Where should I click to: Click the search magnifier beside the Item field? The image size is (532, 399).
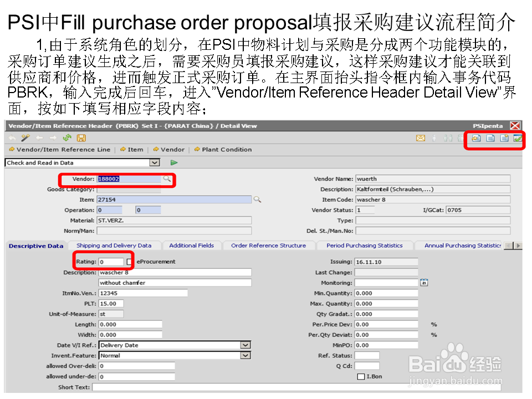[257, 199]
